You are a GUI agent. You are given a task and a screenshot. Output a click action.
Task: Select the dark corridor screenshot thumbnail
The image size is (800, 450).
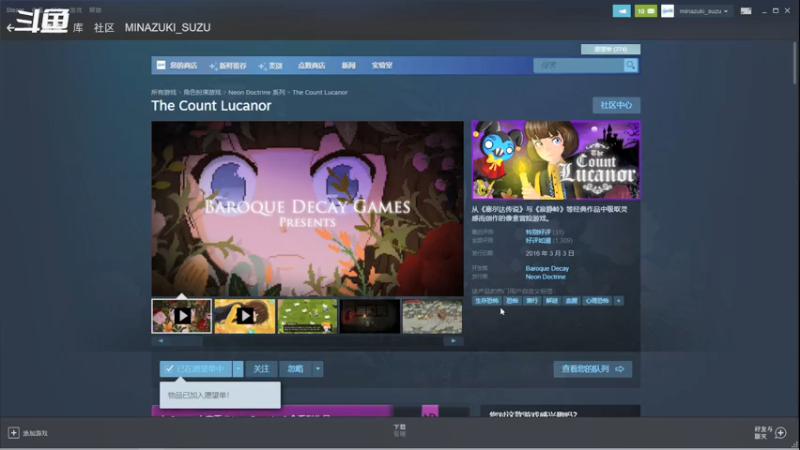[370, 316]
